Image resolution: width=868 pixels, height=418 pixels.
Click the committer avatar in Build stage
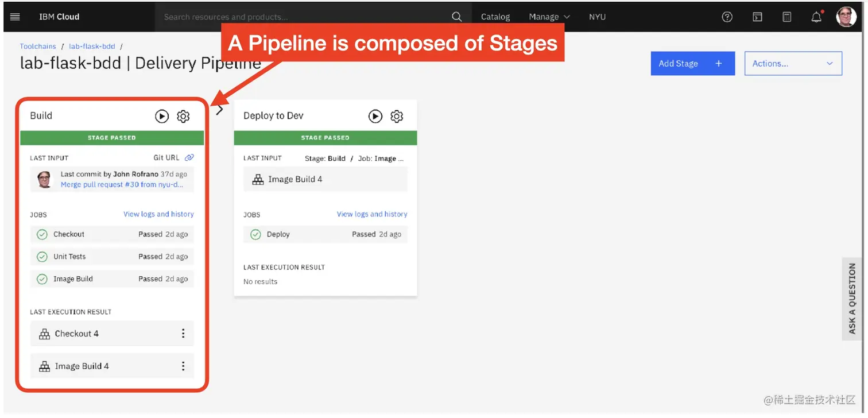coord(45,180)
